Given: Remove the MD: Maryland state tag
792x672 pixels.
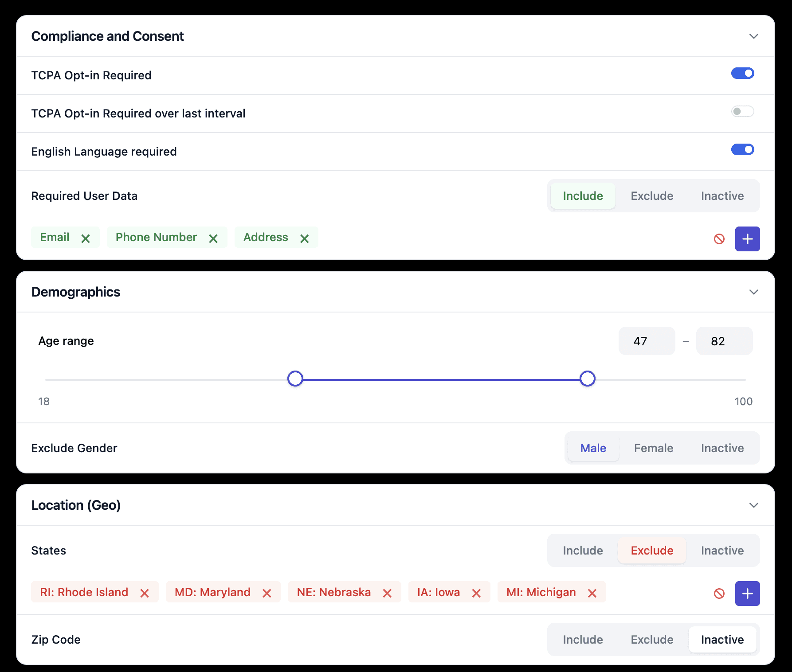Looking at the screenshot, I should (x=267, y=593).
